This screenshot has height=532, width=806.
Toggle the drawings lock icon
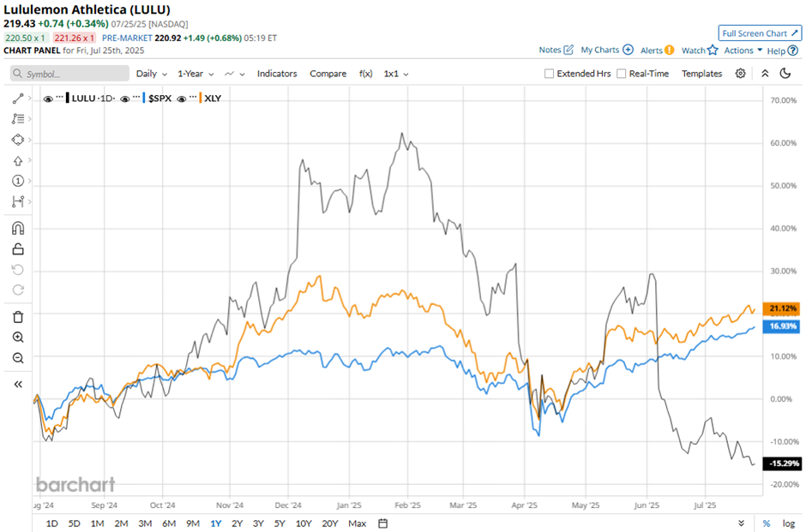click(18, 249)
